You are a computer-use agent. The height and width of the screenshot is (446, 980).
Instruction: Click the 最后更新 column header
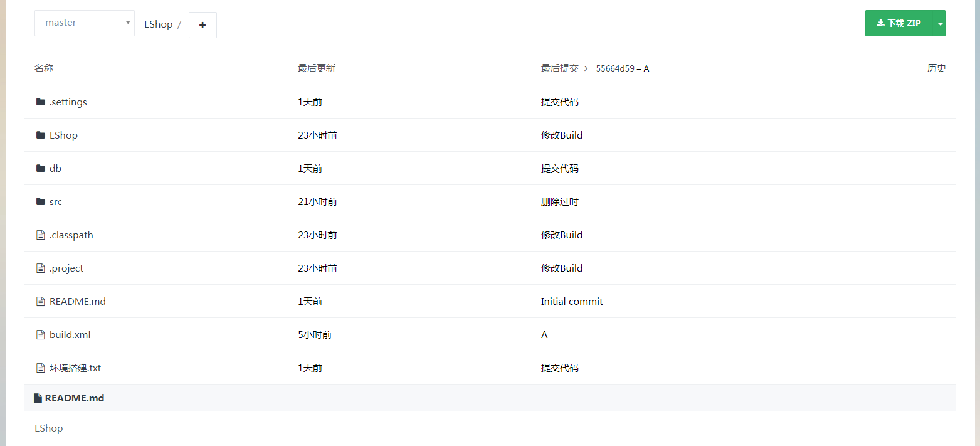point(317,68)
